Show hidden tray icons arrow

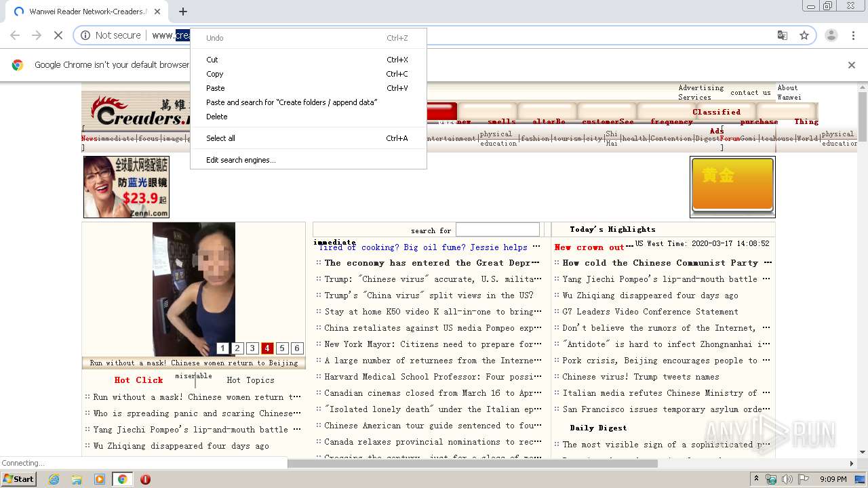coord(757,479)
